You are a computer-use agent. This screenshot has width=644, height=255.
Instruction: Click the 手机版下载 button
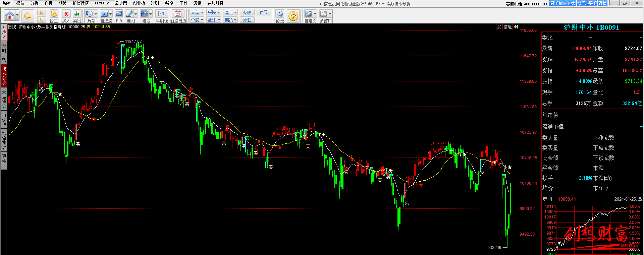(562, 3)
